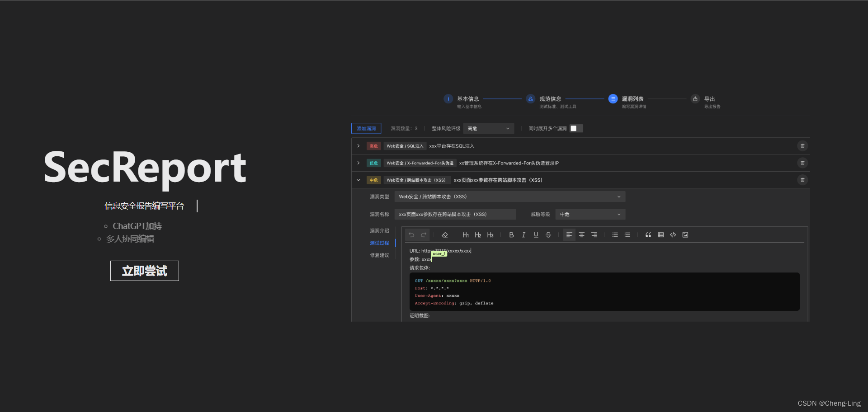868x412 pixels.
Task: Click the 请求包体: label in editor
Action: click(x=420, y=268)
